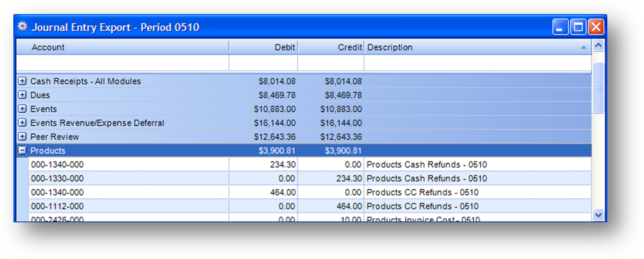Click the vertical scrollbar thumb

(599, 87)
